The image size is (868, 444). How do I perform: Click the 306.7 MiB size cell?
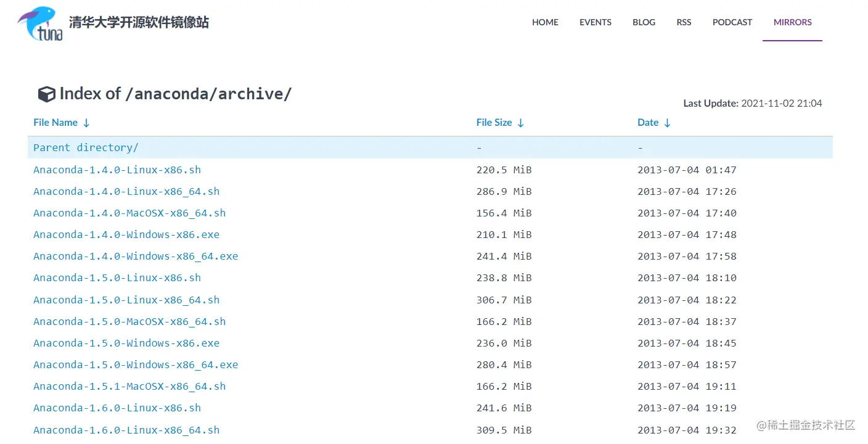[x=504, y=300]
